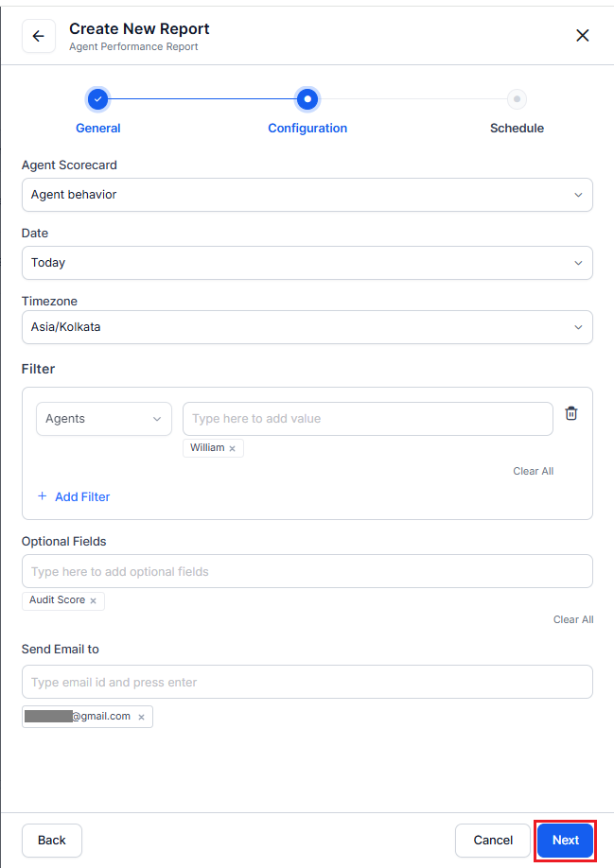Click the checkmark icon on the General step
Viewport: 614px width, 868px height.
tap(97, 98)
